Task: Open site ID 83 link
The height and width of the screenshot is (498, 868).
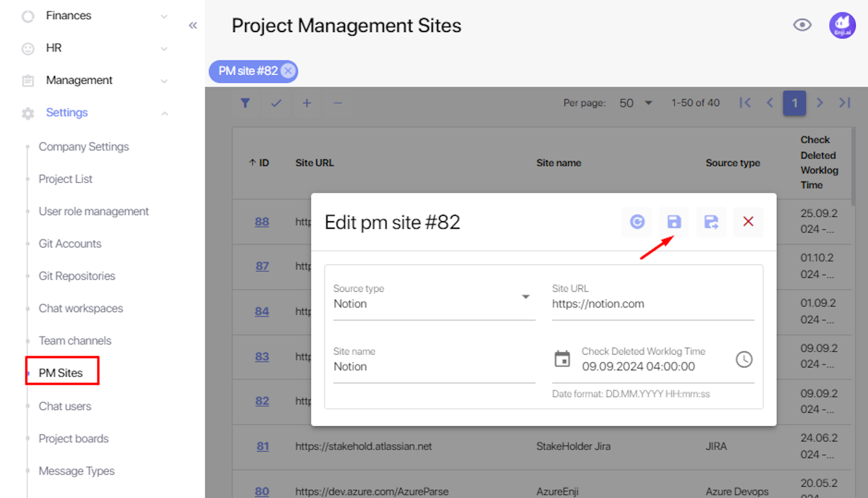Action: (x=262, y=357)
